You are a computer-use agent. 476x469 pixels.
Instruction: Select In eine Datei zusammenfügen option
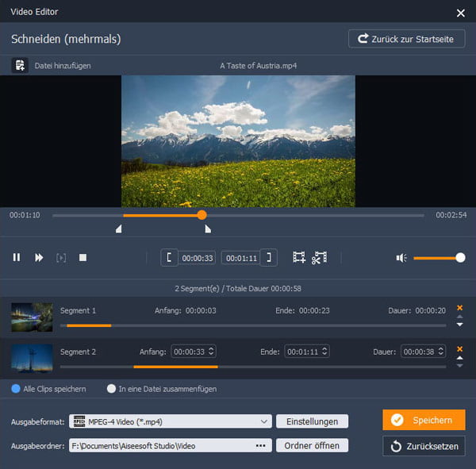[x=112, y=389]
